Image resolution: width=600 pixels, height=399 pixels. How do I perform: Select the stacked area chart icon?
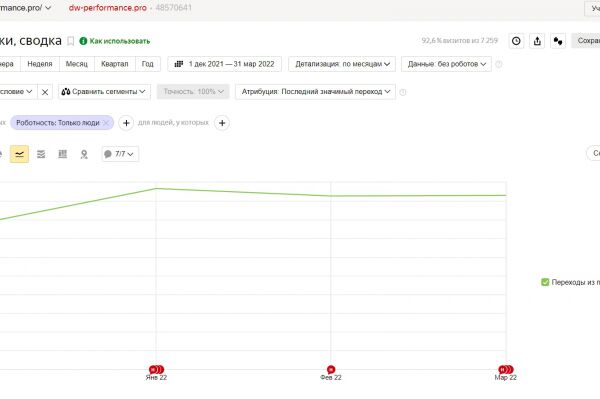tap(41, 154)
